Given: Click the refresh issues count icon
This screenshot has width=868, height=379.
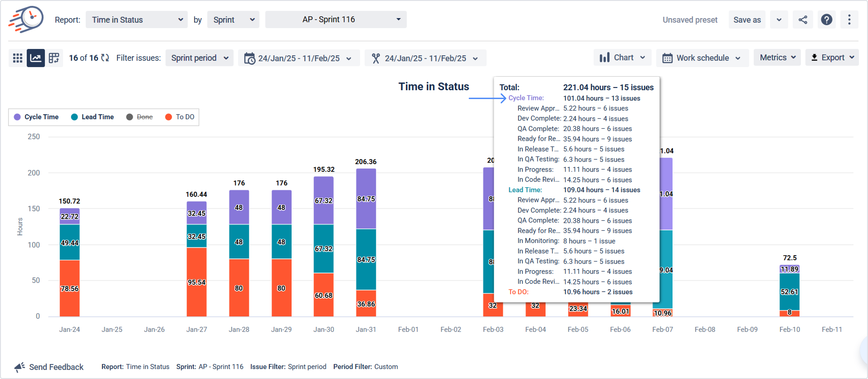Looking at the screenshot, I should coord(105,58).
